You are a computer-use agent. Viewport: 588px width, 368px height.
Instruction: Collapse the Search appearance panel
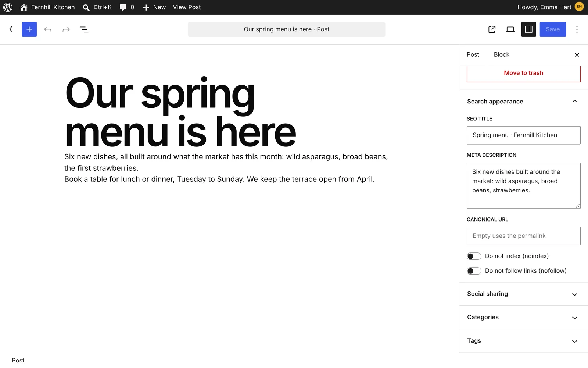(524, 102)
